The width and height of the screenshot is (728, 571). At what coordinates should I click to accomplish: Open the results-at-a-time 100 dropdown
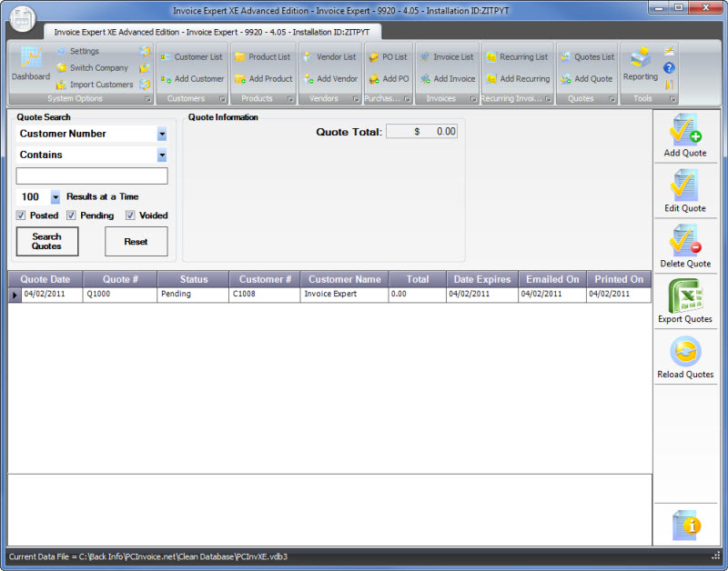click(x=55, y=197)
